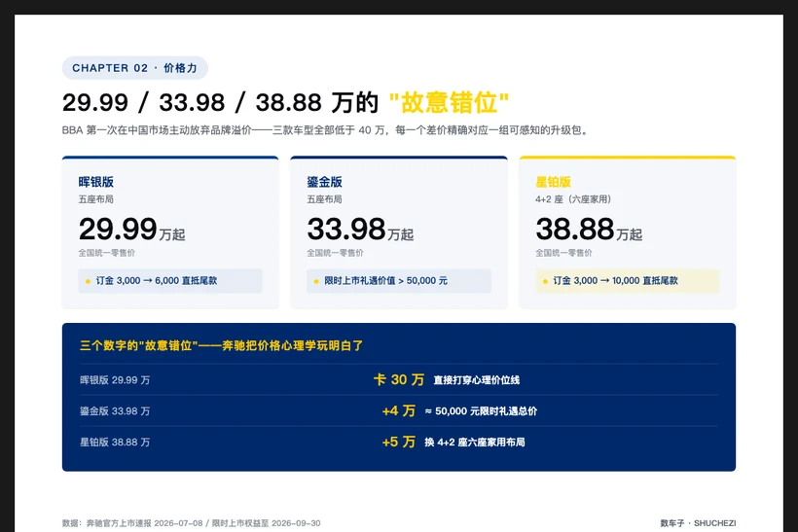Click the 订金 3,000 → 6,000 直抵尾款 pill
The height and width of the screenshot is (532, 798).
point(170,281)
